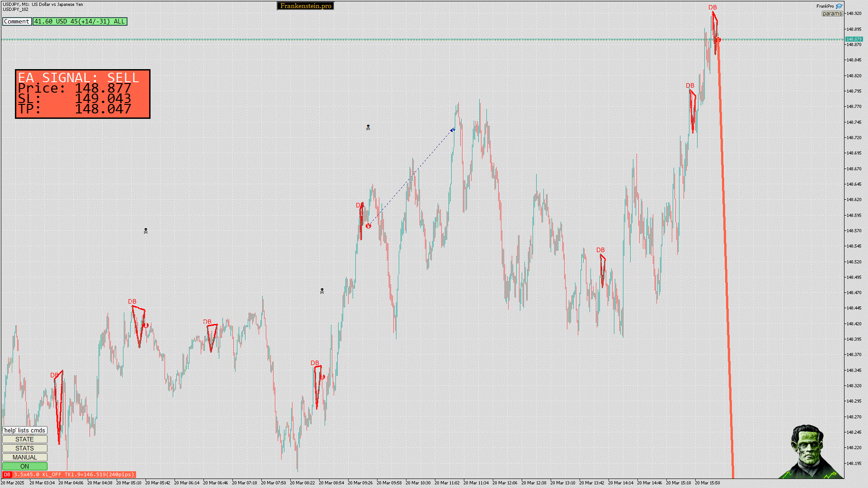Click the orange EA SIGNAL: SELL panel
The height and width of the screenshot is (488, 868).
(83, 94)
